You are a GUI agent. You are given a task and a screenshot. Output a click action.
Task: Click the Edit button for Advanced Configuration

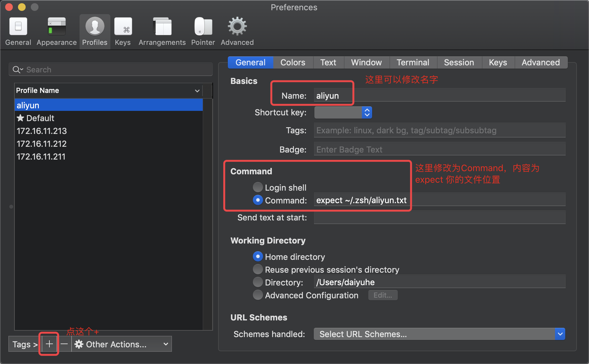383,295
